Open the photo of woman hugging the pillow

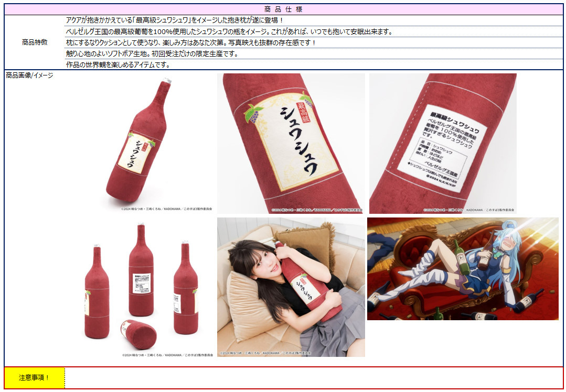291,287
